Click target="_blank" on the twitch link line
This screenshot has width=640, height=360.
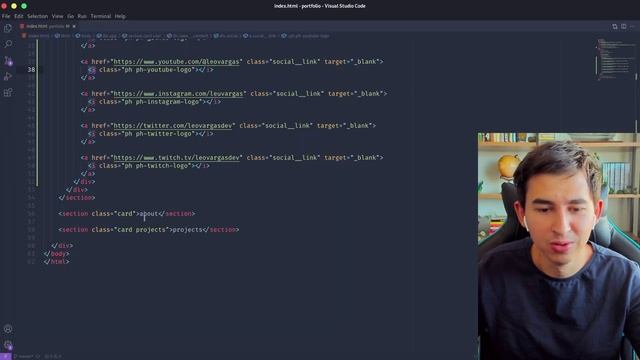coord(352,158)
